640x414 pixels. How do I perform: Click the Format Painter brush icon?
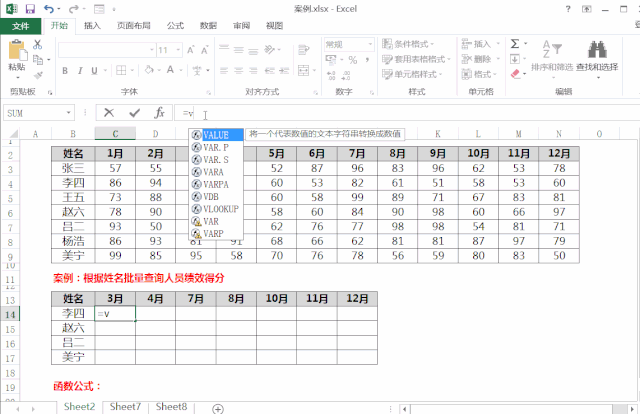tap(38, 75)
